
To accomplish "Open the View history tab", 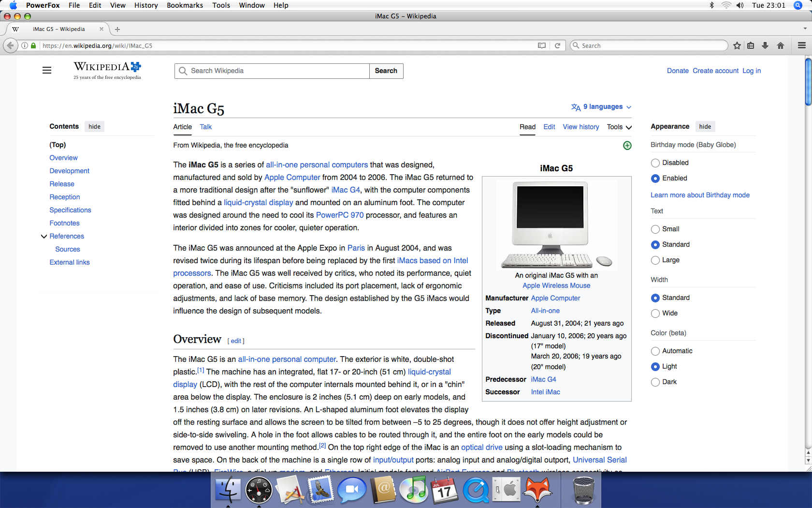I will pos(581,127).
